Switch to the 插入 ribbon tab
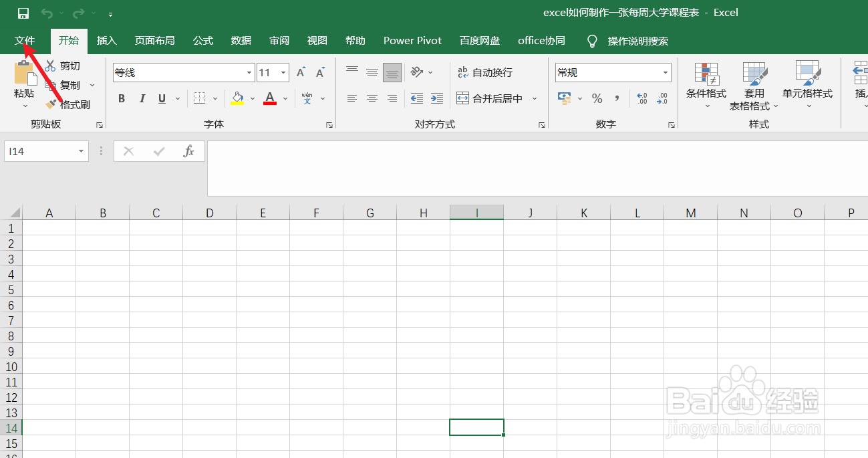This screenshot has height=458, width=868. [106, 41]
